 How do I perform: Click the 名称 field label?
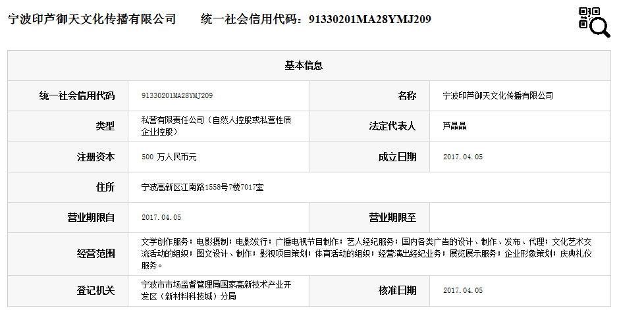click(x=406, y=96)
